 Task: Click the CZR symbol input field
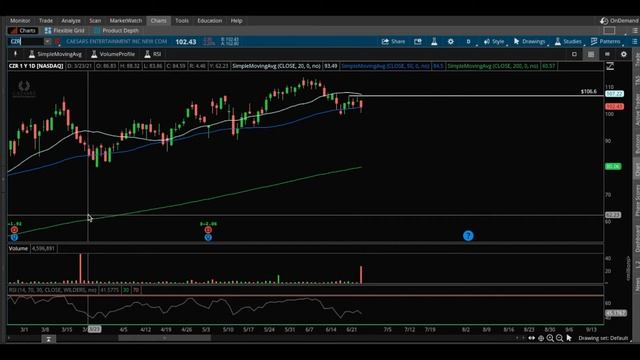[x=26, y=42]
